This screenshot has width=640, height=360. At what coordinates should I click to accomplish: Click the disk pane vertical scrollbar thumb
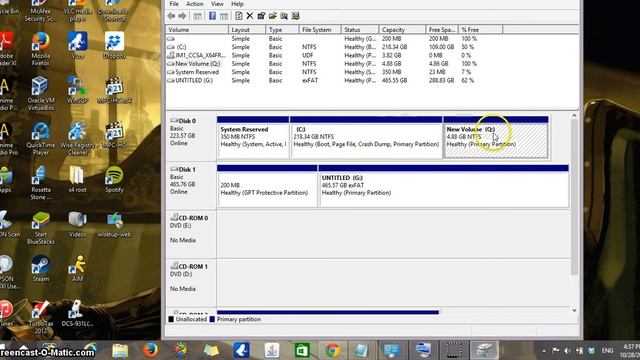tap(574, 197)
